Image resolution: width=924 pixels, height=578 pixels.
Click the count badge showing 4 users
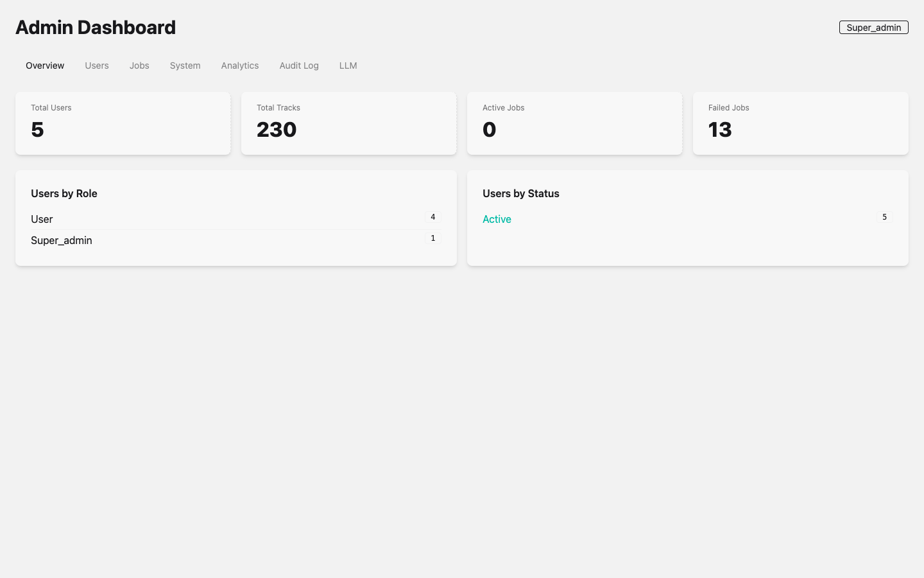[432, 217]
